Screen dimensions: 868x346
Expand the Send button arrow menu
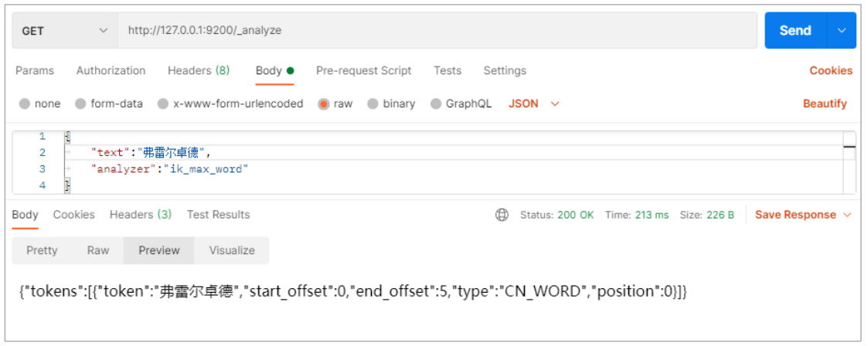842,31
